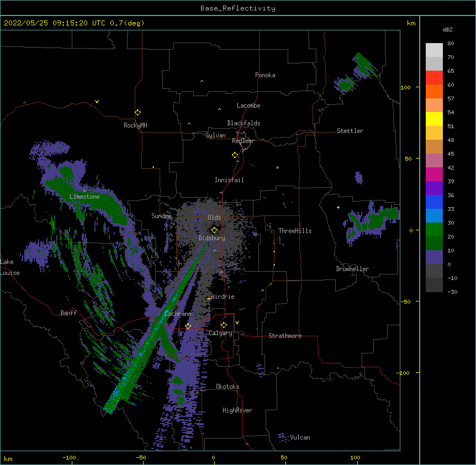Viewport: 476px width, 465px height.
Task: Click the 100 tick on bottom axis
Action: tap(355, 457)
